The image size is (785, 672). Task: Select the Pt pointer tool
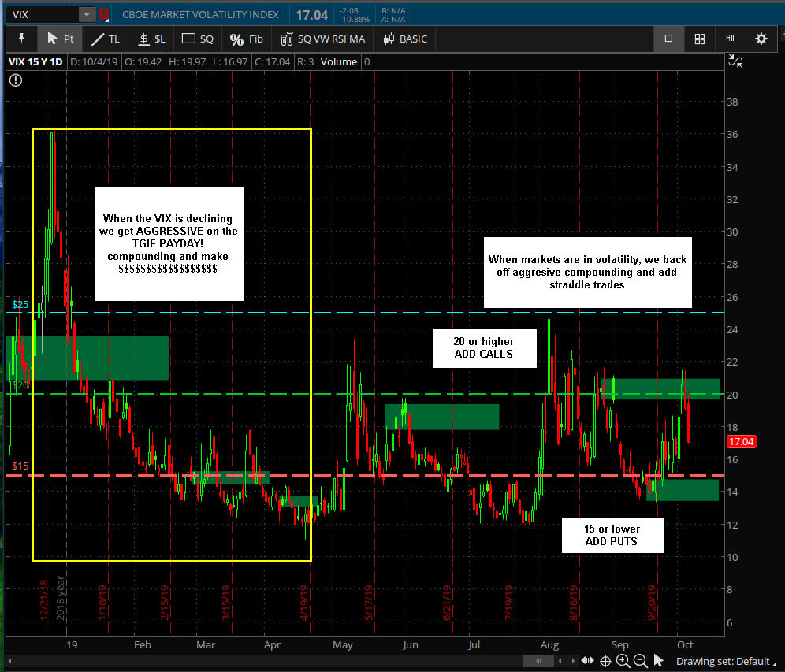pos(60,39)
